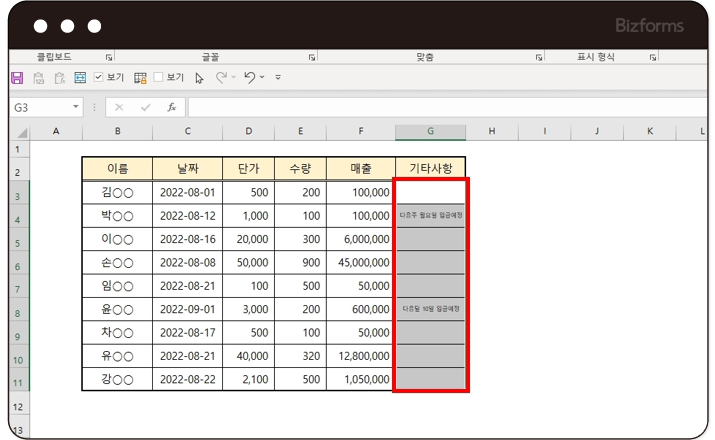Click the Undo arrow icon
The width and height of the screenshot is (715, 440).
pyautogui.click(x=250, y=77)
